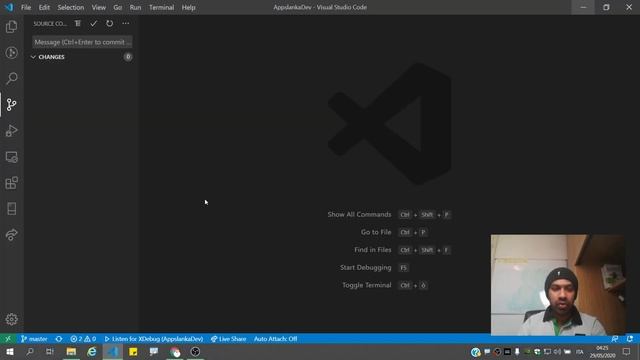Open File Explorer from the taskbar
The height and width of the screenshot is (360, 640).
pyautogui.click(x=71, y=352)
